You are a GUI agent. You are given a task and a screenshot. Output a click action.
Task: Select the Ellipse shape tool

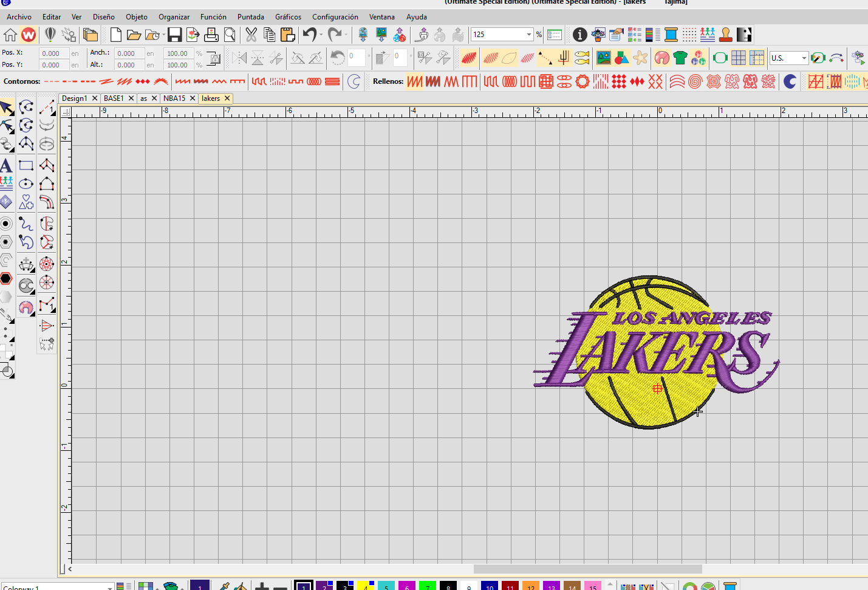(26, 184)
